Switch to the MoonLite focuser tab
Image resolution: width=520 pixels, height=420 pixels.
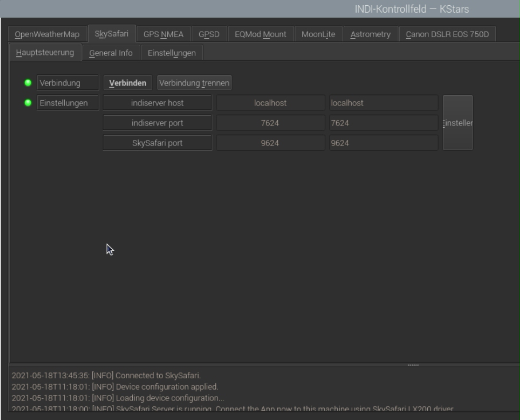click(x=318, y=34)
